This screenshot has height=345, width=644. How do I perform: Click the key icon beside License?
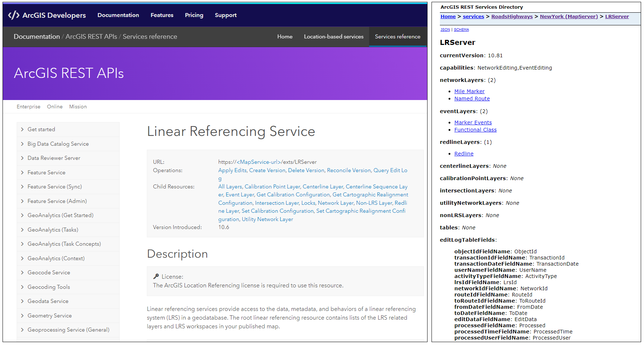pyautogui.click(x=156, y=276)
